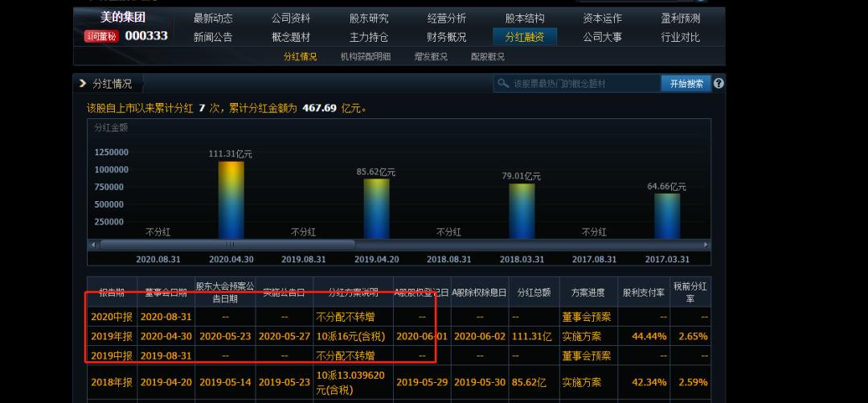
Task: Click the 报告期 column header
Action: click(x=112, y=293)
